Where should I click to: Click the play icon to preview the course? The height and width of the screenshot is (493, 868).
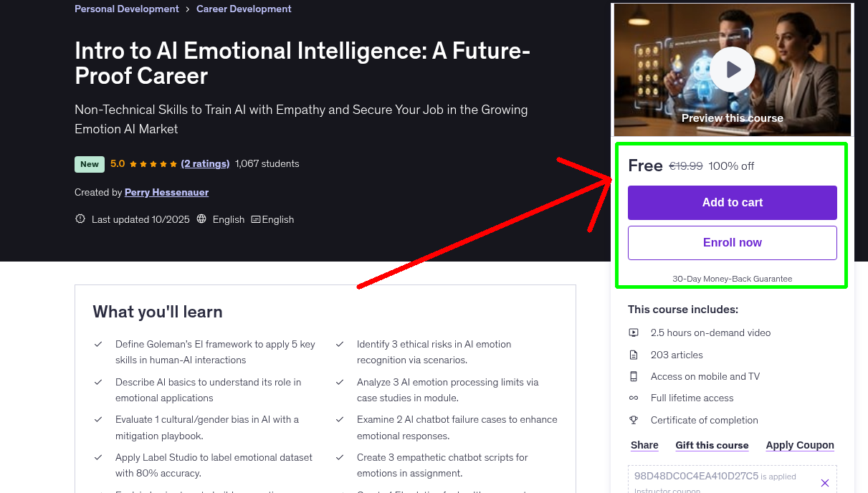732,70
